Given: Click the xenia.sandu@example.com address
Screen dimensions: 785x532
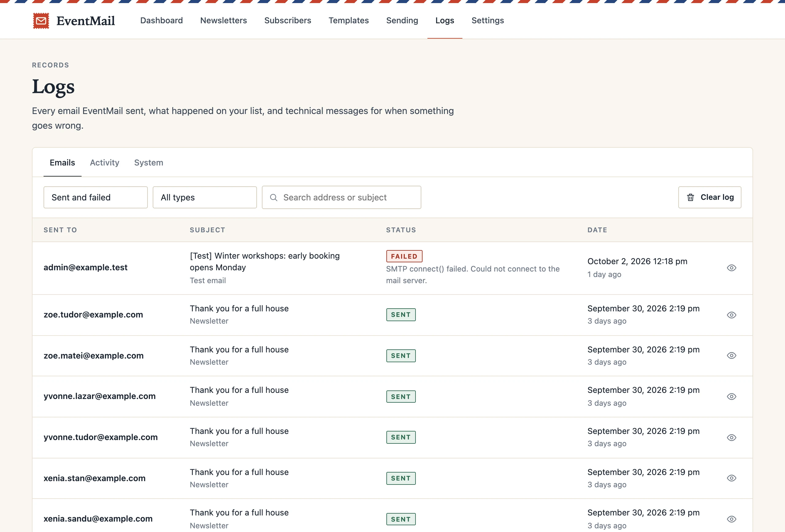Looking at the screenshot, I should click(x=98, y=519).
